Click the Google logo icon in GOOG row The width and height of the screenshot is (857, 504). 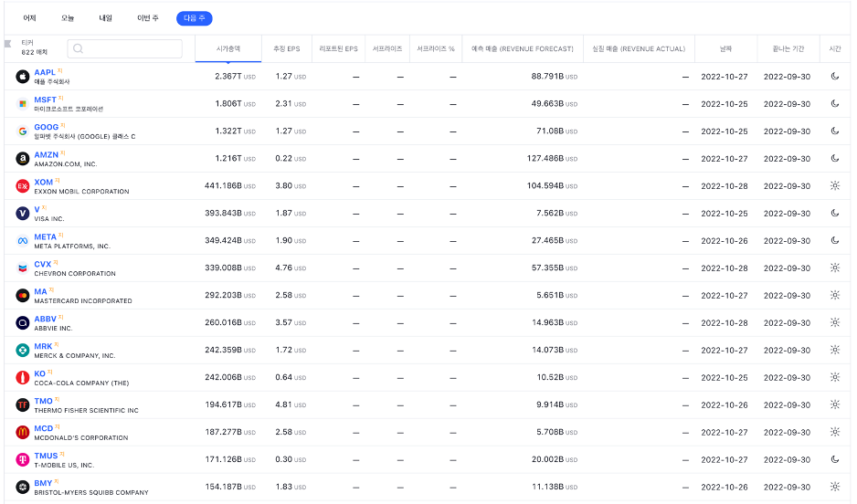tap(23, 131)
